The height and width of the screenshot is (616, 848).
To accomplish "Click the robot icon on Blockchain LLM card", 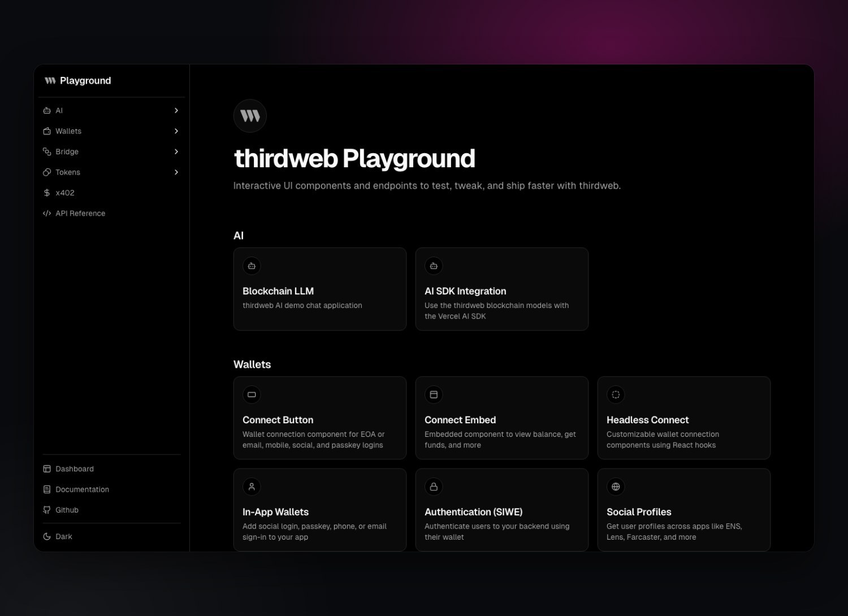I will [x=252, y=266].
